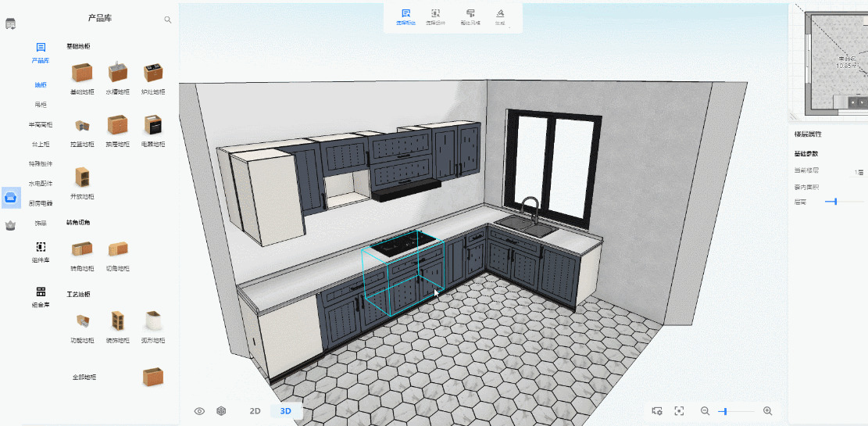Select the 拉篮地柜 pull-basket cabinet icon

tap(82, 126)
